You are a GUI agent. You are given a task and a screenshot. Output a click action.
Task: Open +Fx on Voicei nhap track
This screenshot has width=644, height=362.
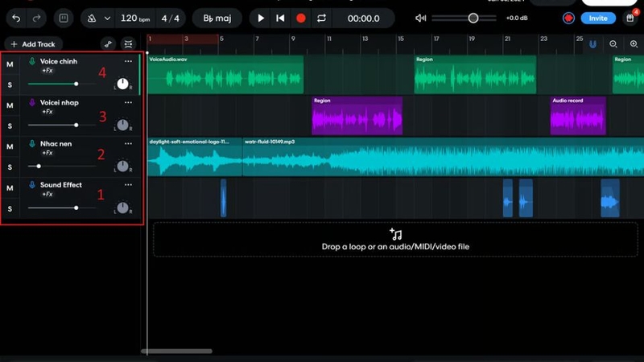[47, 112]
